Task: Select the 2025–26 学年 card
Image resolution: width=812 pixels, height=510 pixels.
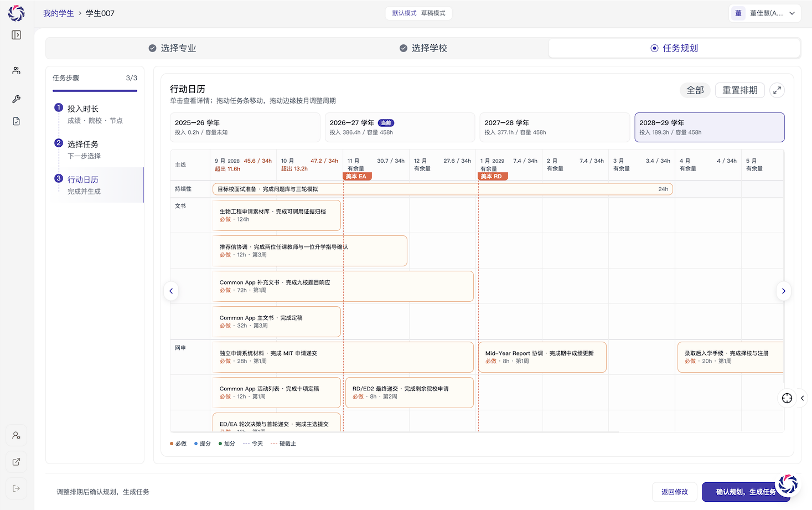Action: [x=245, y=127]
